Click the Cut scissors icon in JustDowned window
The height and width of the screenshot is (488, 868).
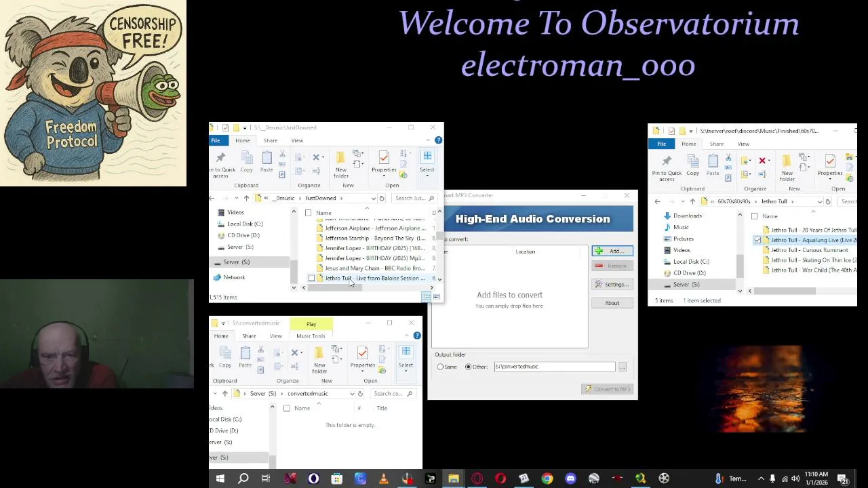(x=282, y=155)
